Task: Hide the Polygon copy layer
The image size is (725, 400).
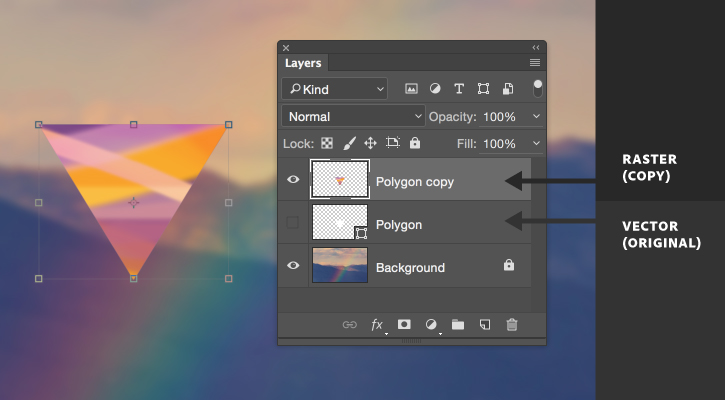Action: tap(293, 179)
